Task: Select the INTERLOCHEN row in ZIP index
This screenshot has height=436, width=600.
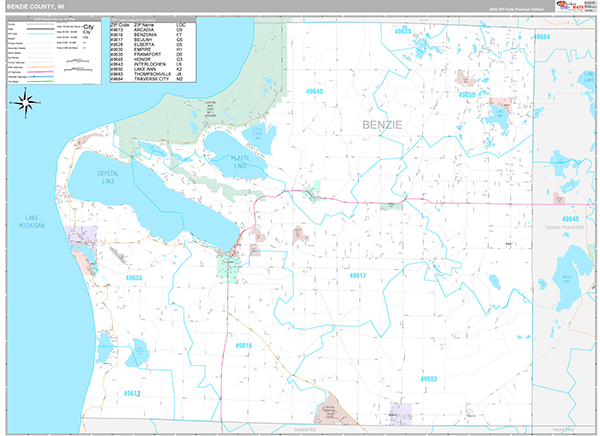Action: [x=148, y=64]
